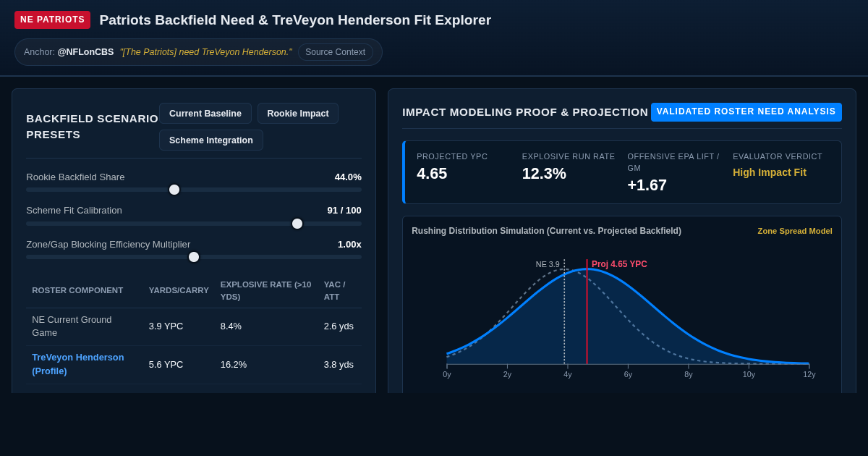Click the NE PATRIOTS badge

point(52,20)
